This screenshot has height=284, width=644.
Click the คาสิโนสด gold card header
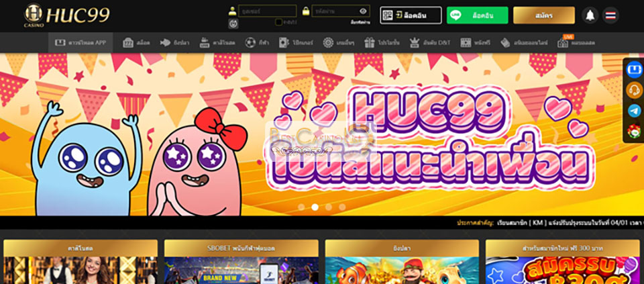(80, 248)
